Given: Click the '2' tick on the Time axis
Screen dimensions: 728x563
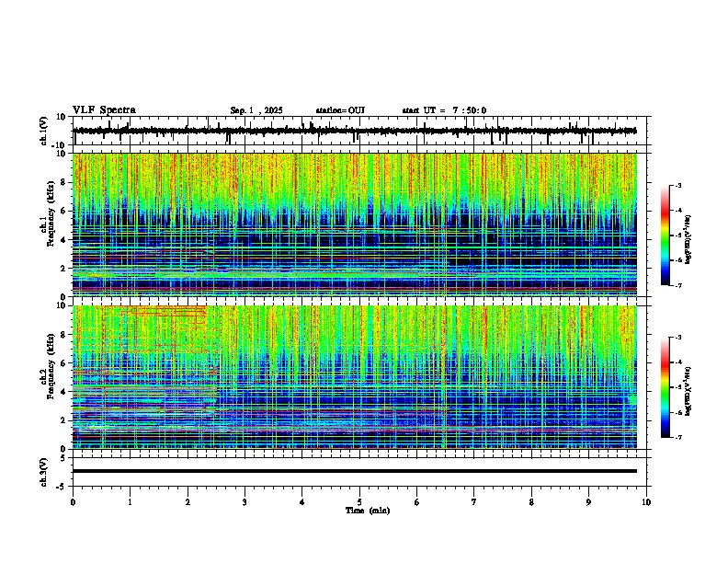Looking at the screenshot, I should point(188,502).
